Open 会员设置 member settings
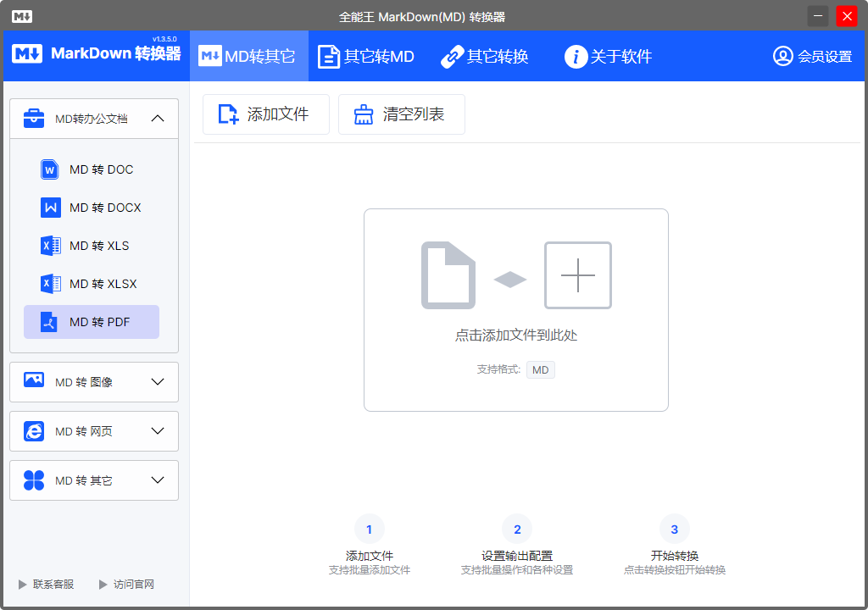This screenshot has width=868, height=610. pyautogui.click(x=812, y=56)
